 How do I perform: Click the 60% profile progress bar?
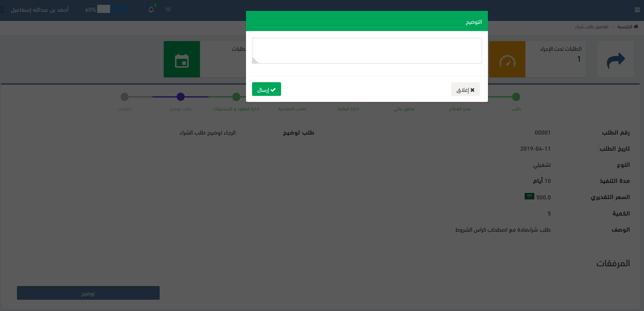click(113, 9)
